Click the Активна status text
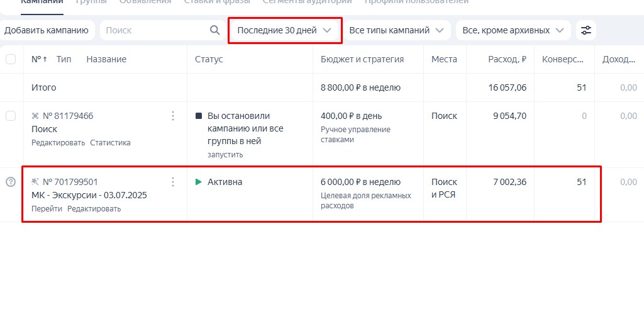 pyautogui.click(x=225, y=182)
